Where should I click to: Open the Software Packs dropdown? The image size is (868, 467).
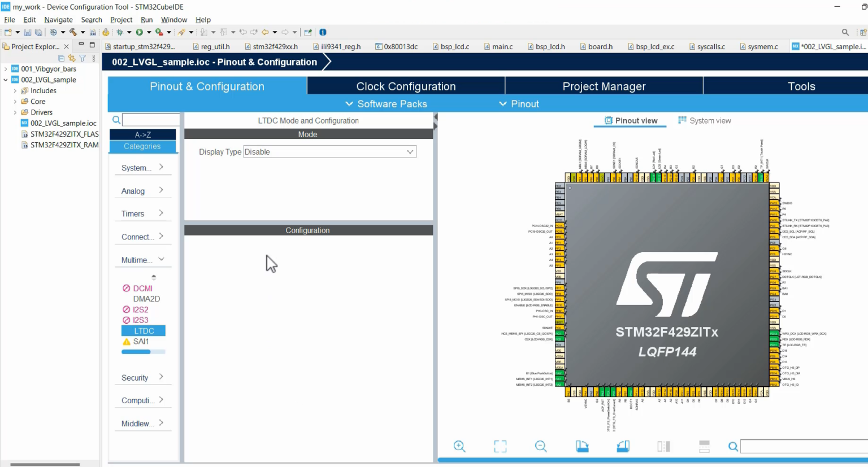coord(386,104)
